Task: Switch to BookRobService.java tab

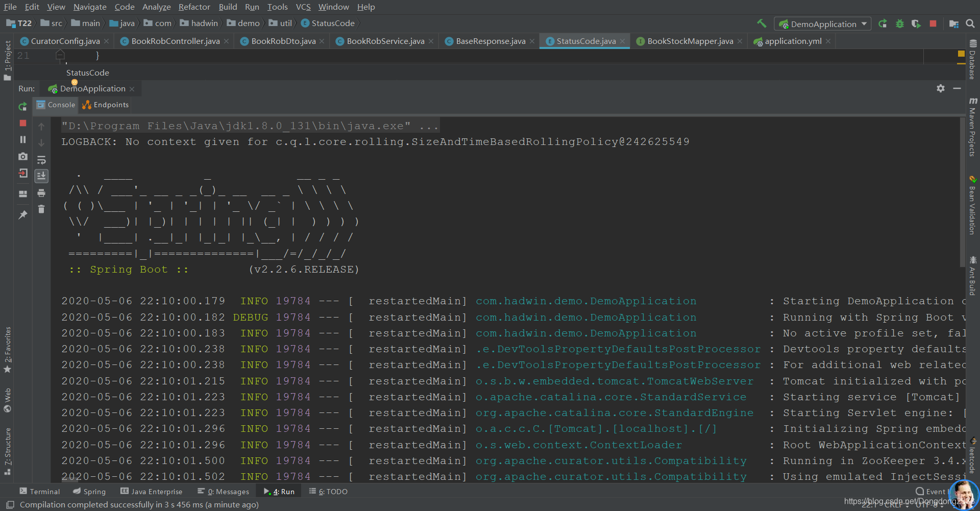Action: coord(385,41)
